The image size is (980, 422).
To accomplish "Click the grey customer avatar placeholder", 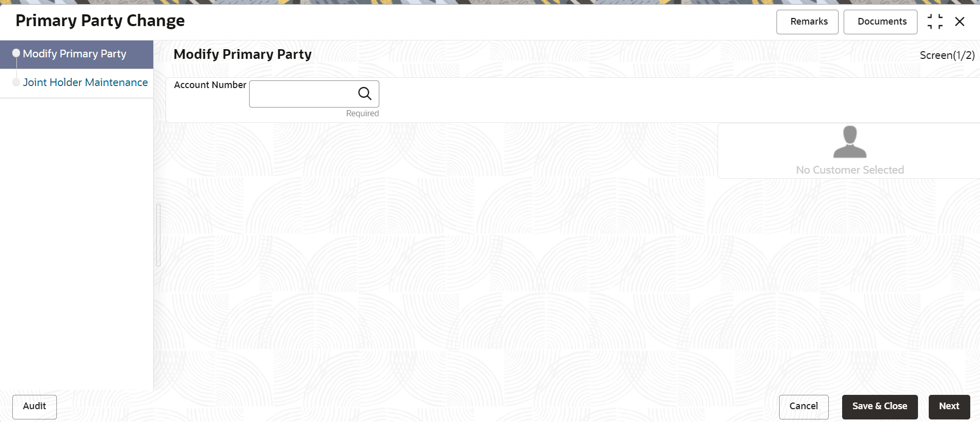I will 850,142.
